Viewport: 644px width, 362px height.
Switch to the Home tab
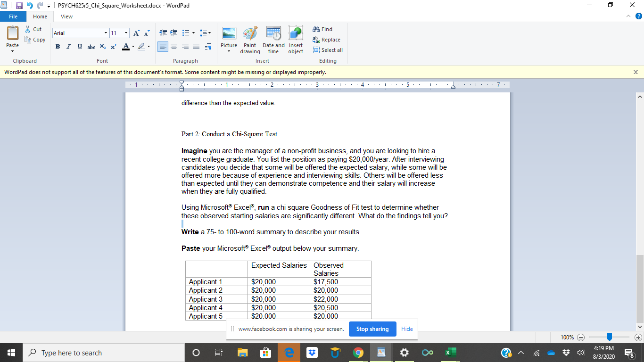[x=40, y=16]
